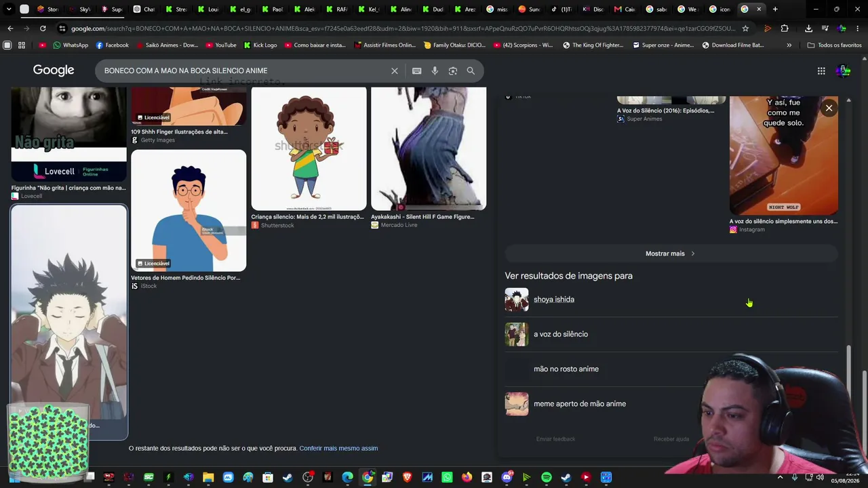The width and height of the screenshot is (868, 488).
Task: Click into the Google search input field
Action: 244,70
